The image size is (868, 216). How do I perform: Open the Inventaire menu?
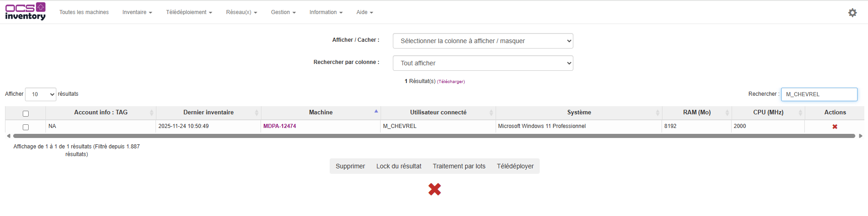[x=137, y=12]
